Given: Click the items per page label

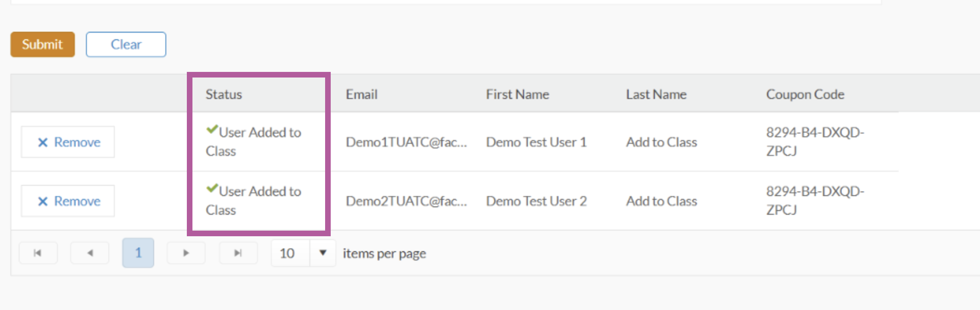Looking at the screenshot, I should [384, 254].
